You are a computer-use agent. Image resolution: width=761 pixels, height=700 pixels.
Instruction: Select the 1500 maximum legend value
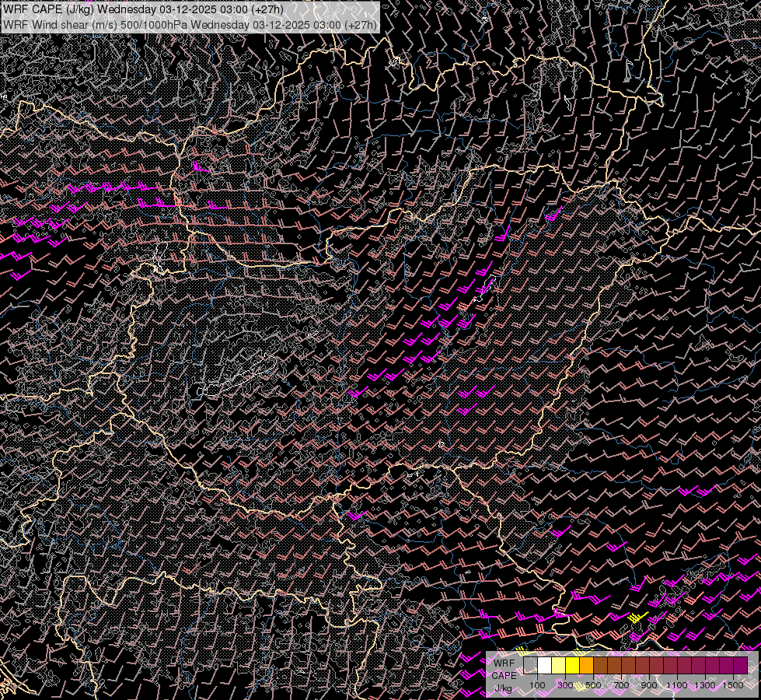point(733,685)
